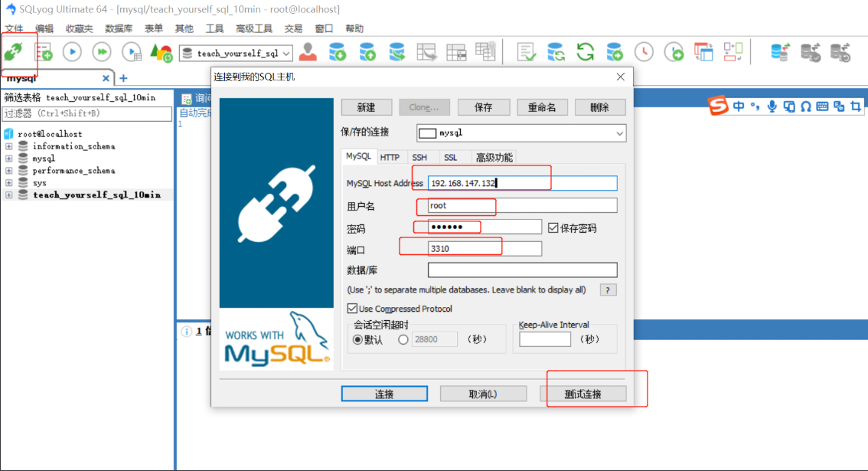This screenshot has height=471, width=868.
Task: Click Sogou punctuation toggle icon
Action: point(755,106)
